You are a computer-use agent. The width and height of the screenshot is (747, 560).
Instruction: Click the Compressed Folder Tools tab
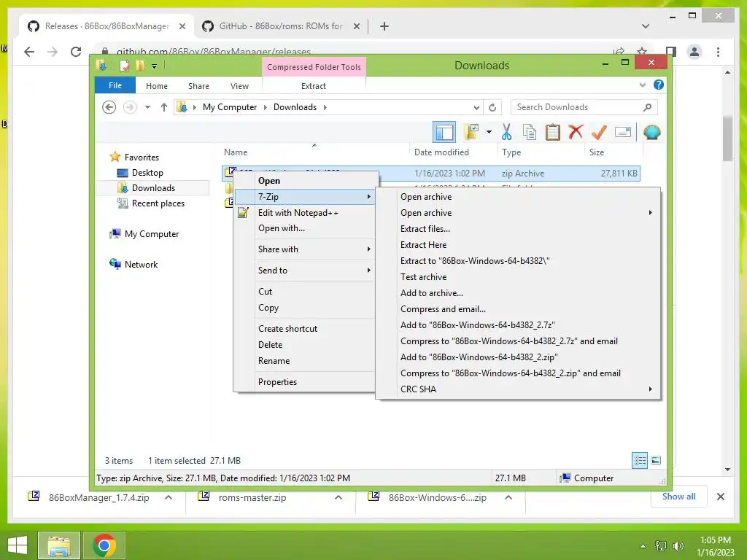pos(314,66)
